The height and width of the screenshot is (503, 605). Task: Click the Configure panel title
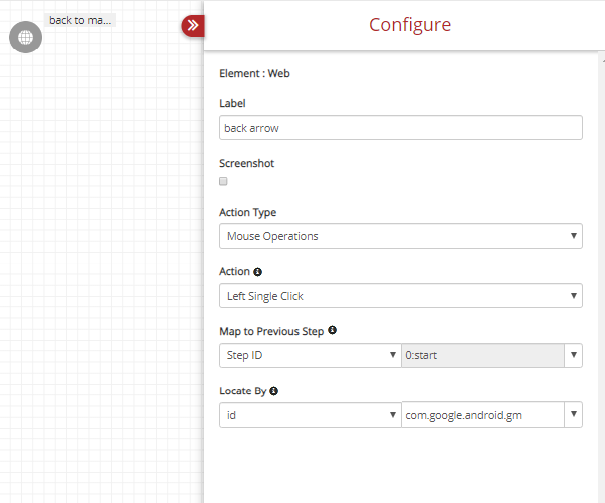[410, 25]
